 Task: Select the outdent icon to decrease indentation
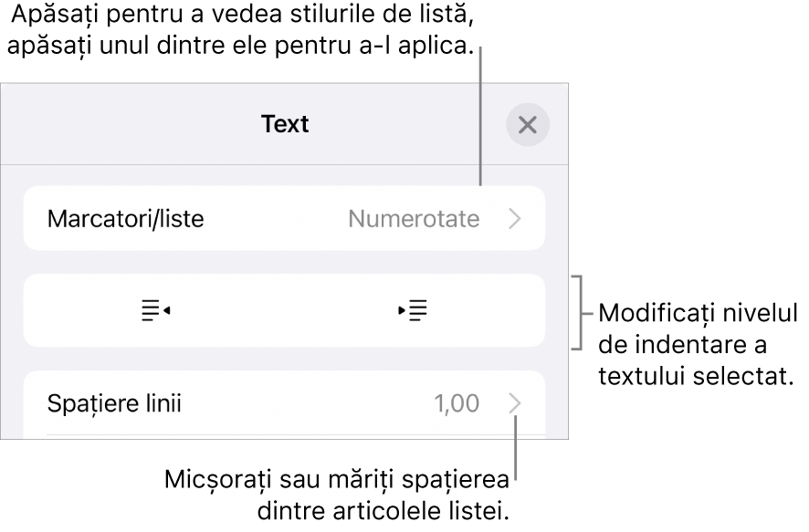point(154,310)
